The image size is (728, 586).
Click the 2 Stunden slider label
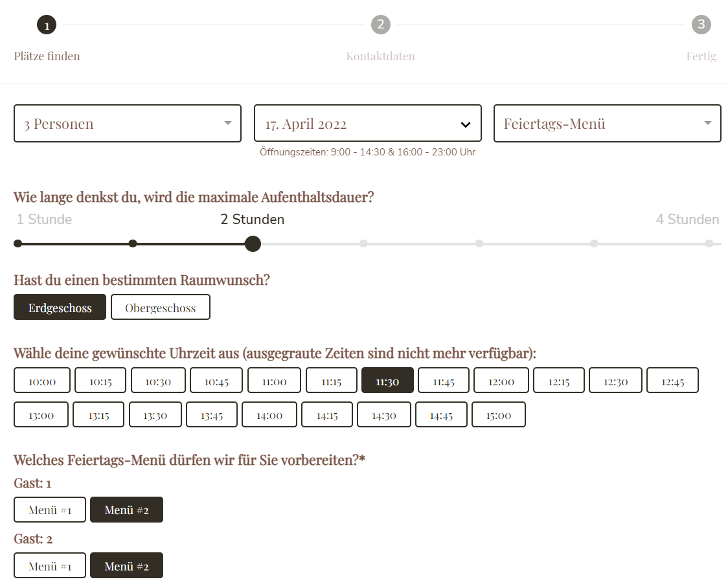pyautogui.click(x=253, y=219)
